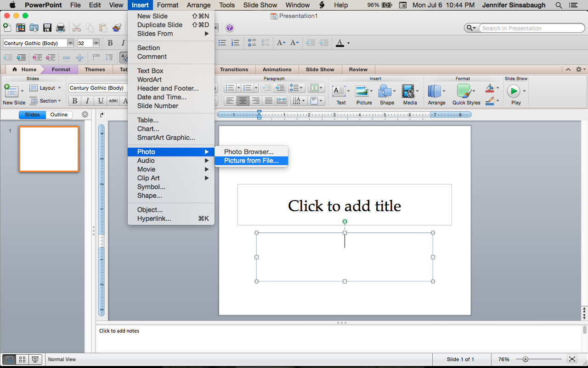Toggle Italic in the ribbon Font group

coord(87,101)
